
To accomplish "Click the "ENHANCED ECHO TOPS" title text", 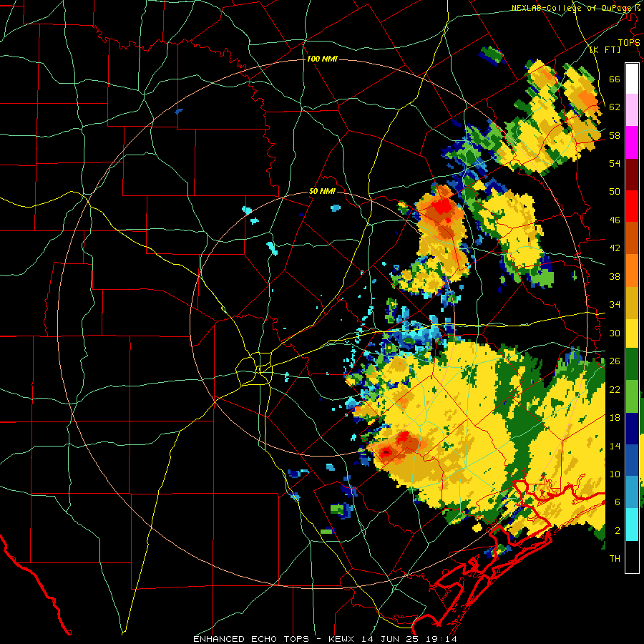I will 251,639.
